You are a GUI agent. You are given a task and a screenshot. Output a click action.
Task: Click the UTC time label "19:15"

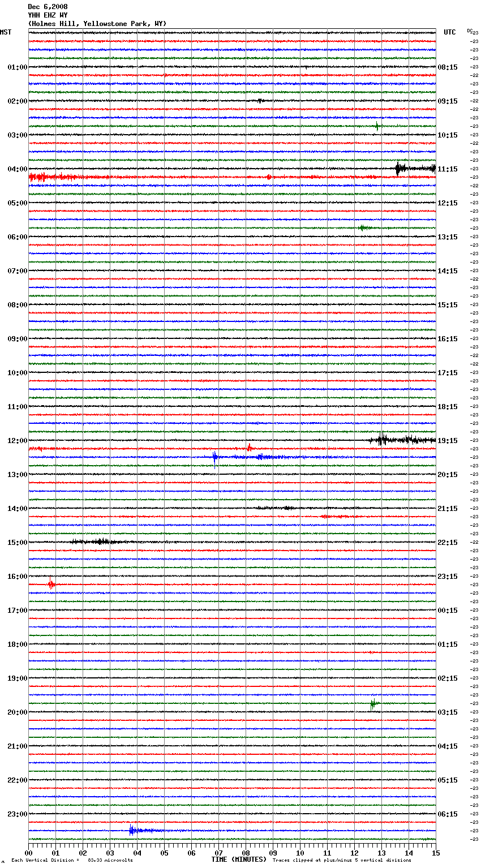[x=448, y=441]
